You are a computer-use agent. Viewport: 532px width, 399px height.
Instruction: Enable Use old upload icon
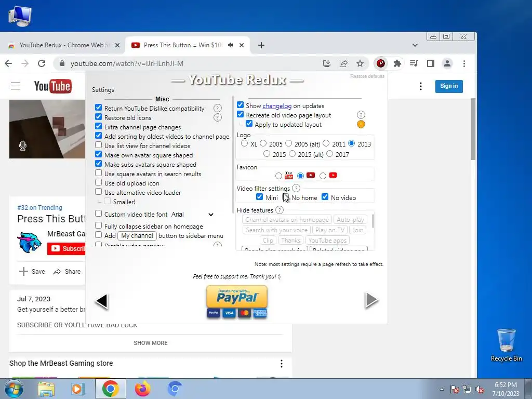click(x=98, y=182)
